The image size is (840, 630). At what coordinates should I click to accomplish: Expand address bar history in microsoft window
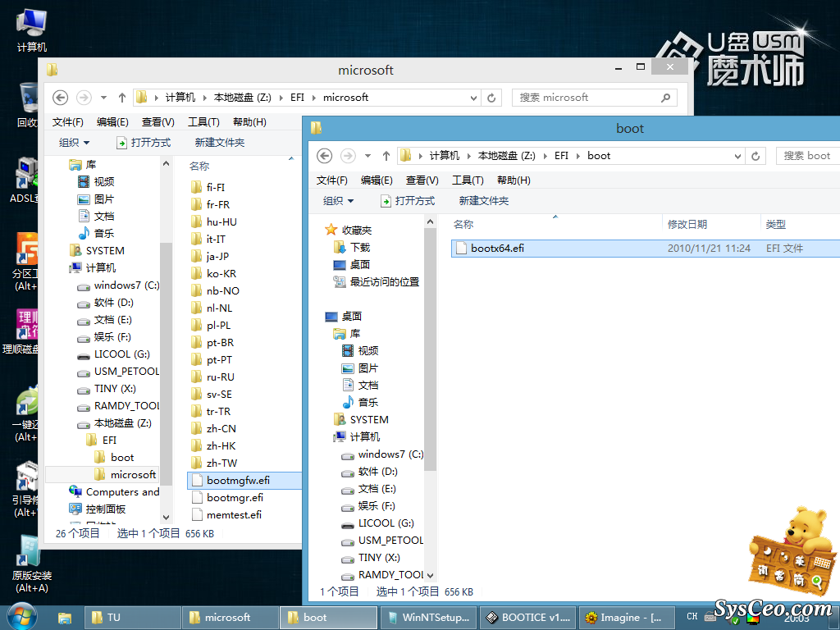473,98
